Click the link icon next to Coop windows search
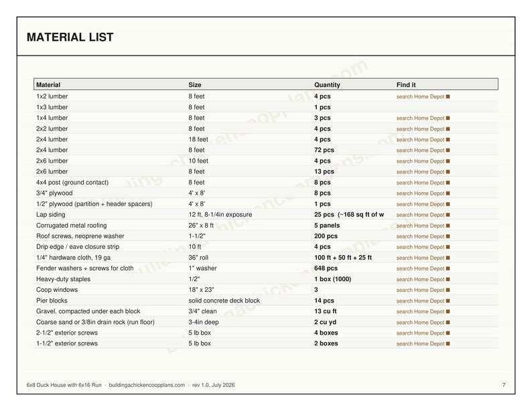This screenshot has height=411, width=532. (448, 290)
